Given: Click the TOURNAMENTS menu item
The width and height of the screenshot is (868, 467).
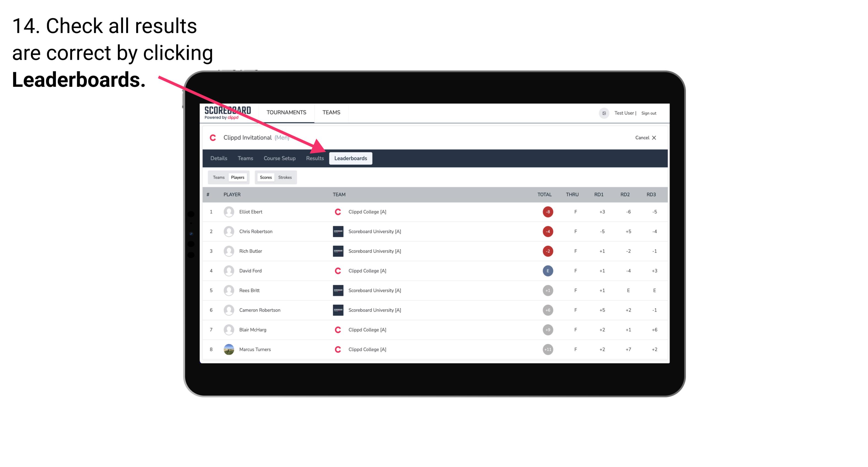Looking at the screenshot, I should 287,112.
